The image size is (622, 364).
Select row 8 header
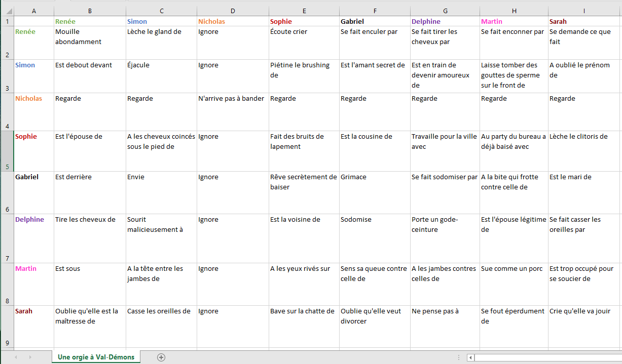[x=7, y=284]
